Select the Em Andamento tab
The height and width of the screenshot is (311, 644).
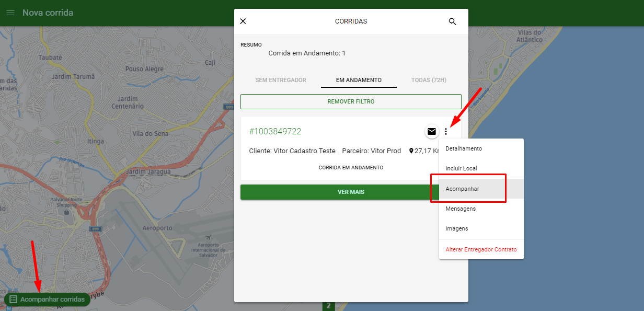point(359,80)
